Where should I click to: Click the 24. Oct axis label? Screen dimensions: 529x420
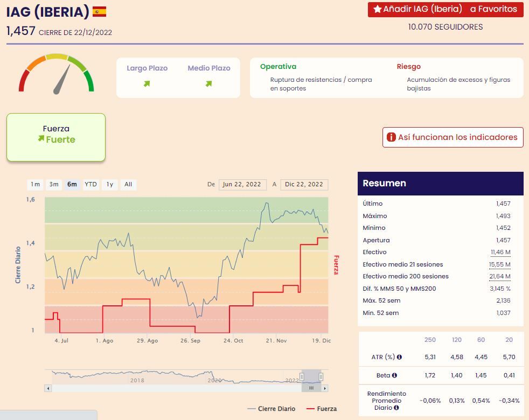[x=233, y=341]
